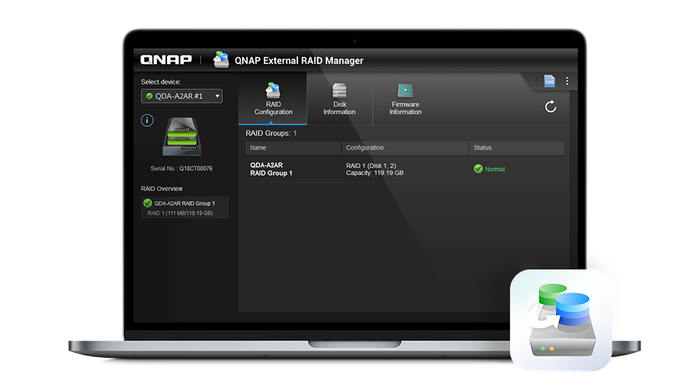700x392 pixels.
Task: Click the large RAID Manager app icon badge
Action: pyautogui.click(x=561, y=320)
